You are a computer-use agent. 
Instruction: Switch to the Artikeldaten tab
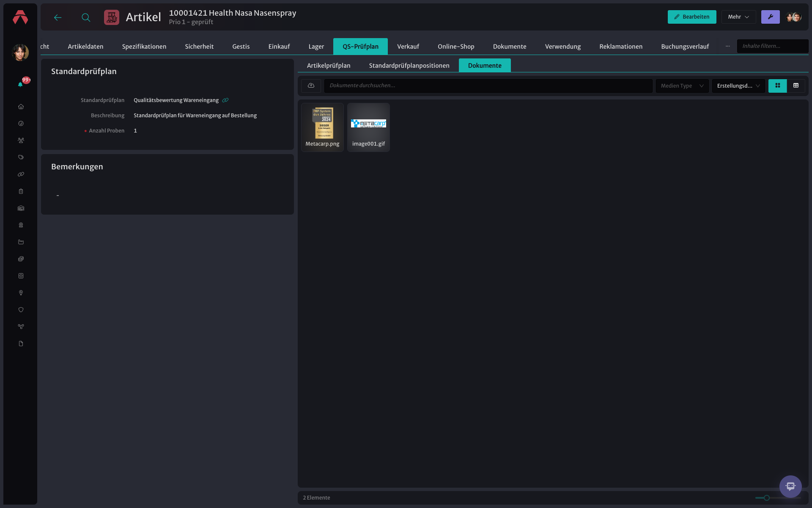[x=85, y=47]
